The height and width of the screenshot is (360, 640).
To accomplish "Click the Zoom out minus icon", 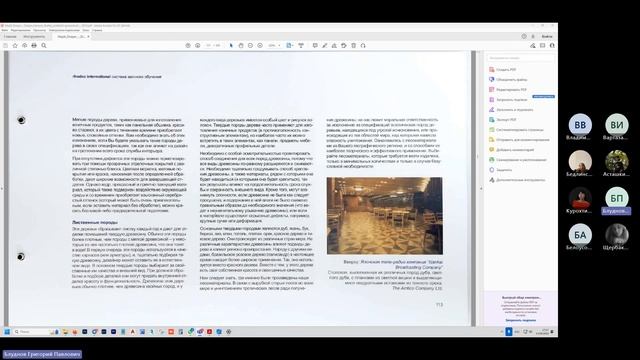I will tap(250, 46).
